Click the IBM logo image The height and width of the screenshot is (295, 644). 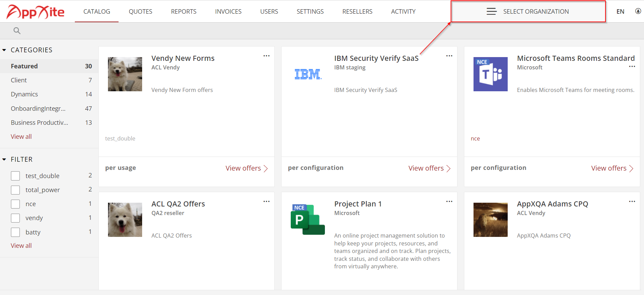(308, 74)
